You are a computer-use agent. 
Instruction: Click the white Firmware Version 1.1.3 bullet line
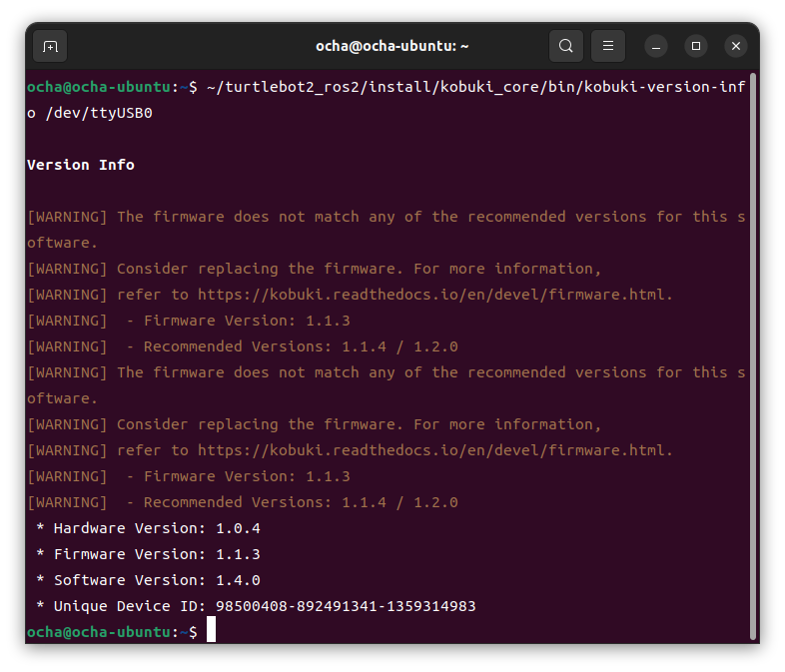pyautogui.click(x=148, y=554)
